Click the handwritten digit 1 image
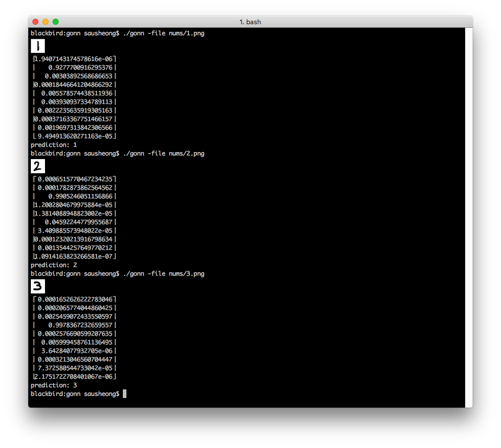Image resolution: width=501 pixels, height=448 pixels. pyautogui.click(x=38, y=46)
